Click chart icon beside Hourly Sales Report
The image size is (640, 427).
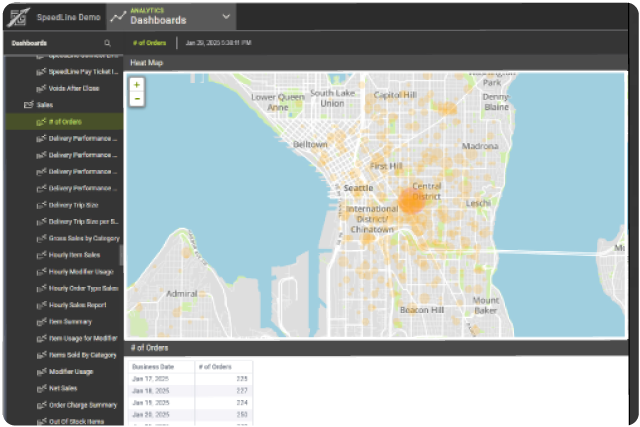coord(41,305)
